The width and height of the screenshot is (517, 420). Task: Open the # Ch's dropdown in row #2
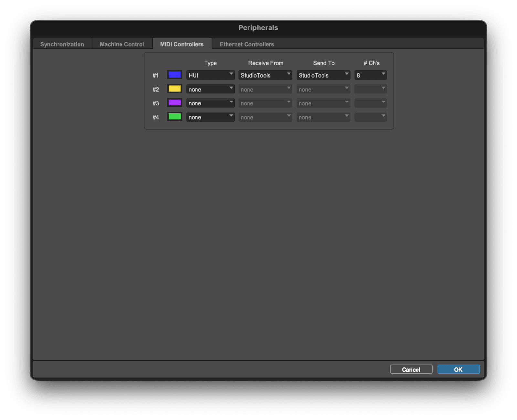(x=371, y=89)
